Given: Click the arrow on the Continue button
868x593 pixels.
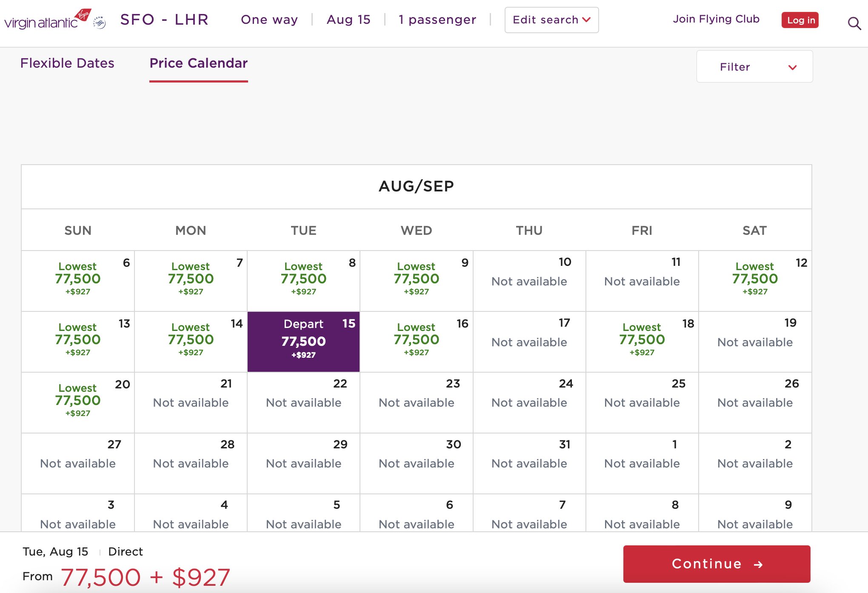Looking at the screenshot, I should (x=758, y=564).
